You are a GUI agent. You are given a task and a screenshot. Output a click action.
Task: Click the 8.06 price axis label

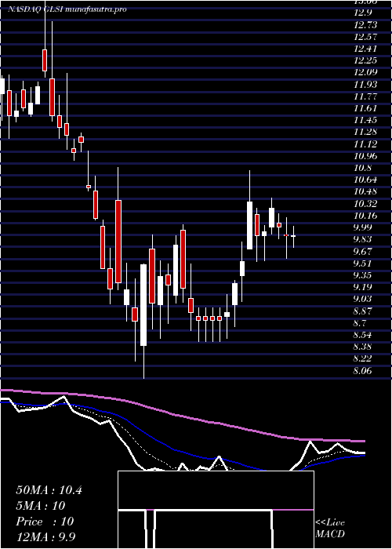pyautogui.click(x=362, y=370)
